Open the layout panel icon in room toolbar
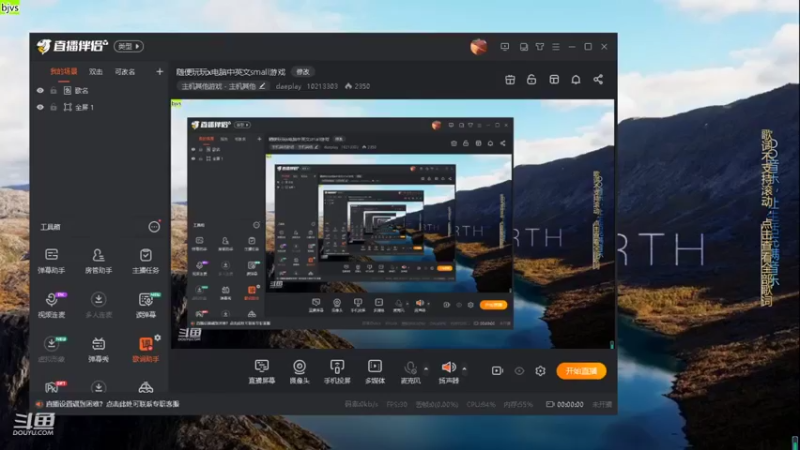Screen dimensions: 800x450 554,80
